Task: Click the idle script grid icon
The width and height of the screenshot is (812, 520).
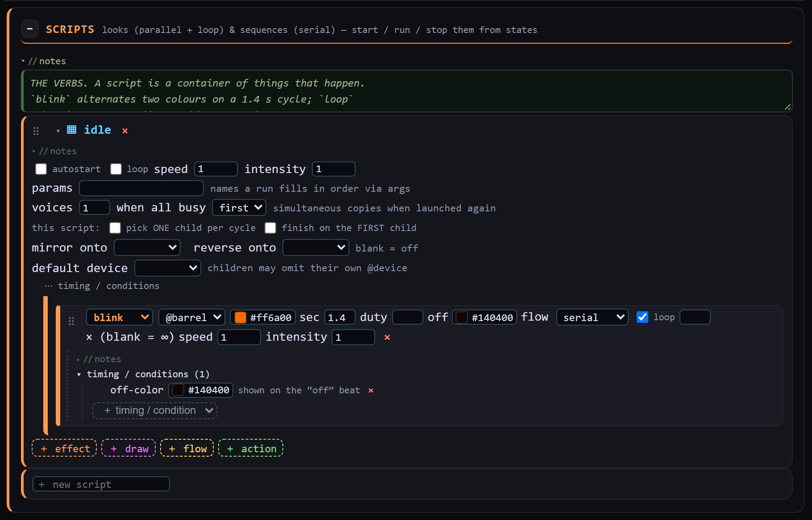Action: coord(71,130)
